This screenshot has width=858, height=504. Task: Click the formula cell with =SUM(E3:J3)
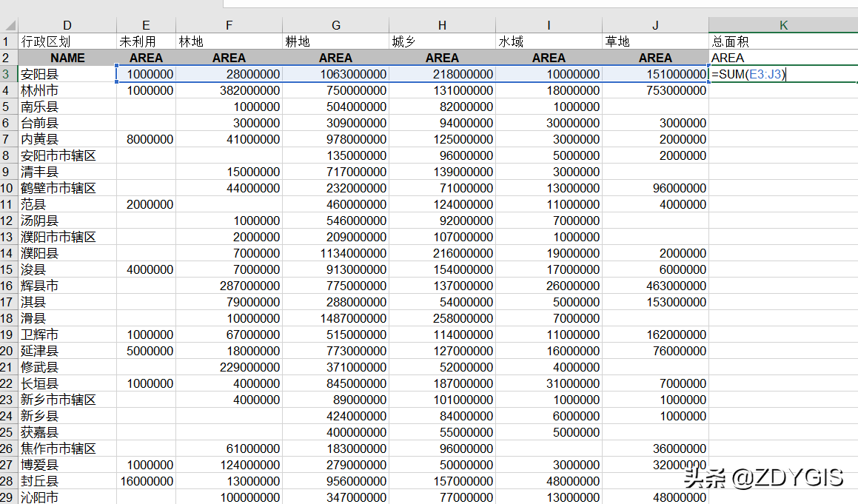click(x=783, y=74)
